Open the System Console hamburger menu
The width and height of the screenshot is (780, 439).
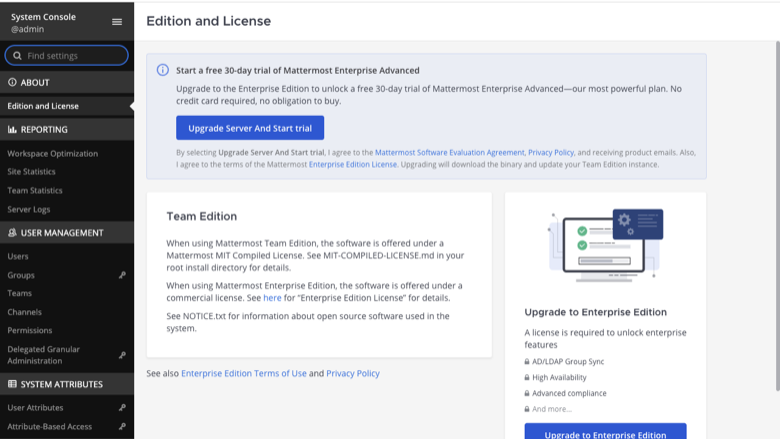tap(117, 22)
